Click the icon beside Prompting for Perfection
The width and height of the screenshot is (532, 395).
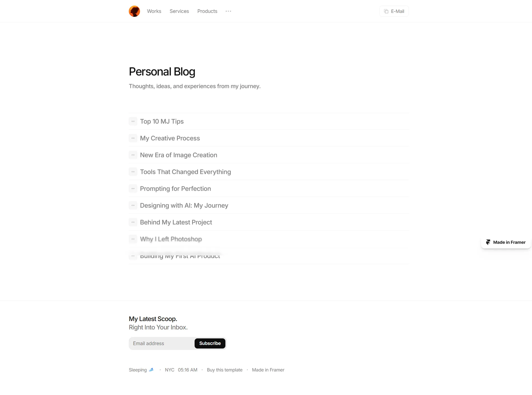pyautogui.click(x=133, y=189)
